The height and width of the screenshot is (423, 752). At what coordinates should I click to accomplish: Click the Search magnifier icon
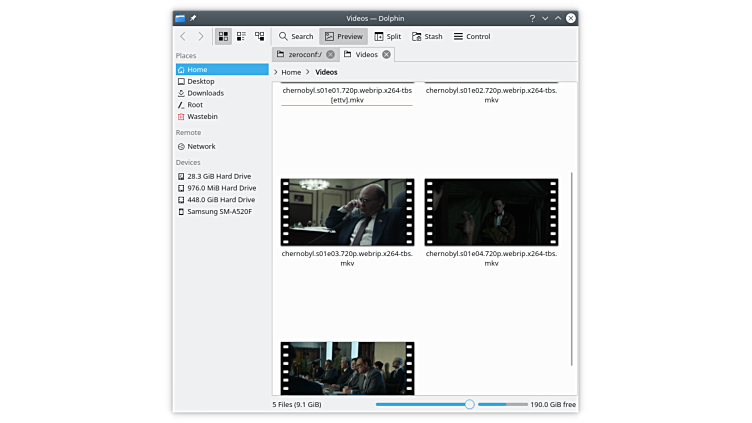(284, 36)
